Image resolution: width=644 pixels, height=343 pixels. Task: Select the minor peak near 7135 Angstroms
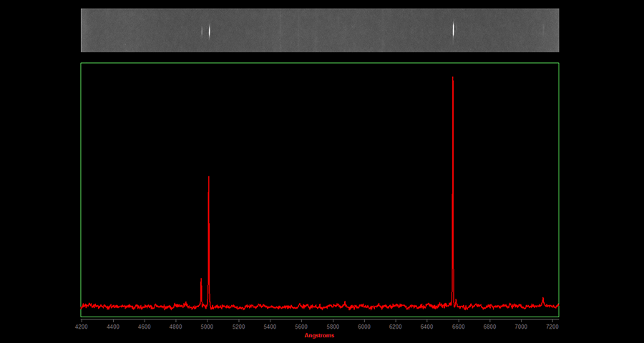click(x=543, y=299)
